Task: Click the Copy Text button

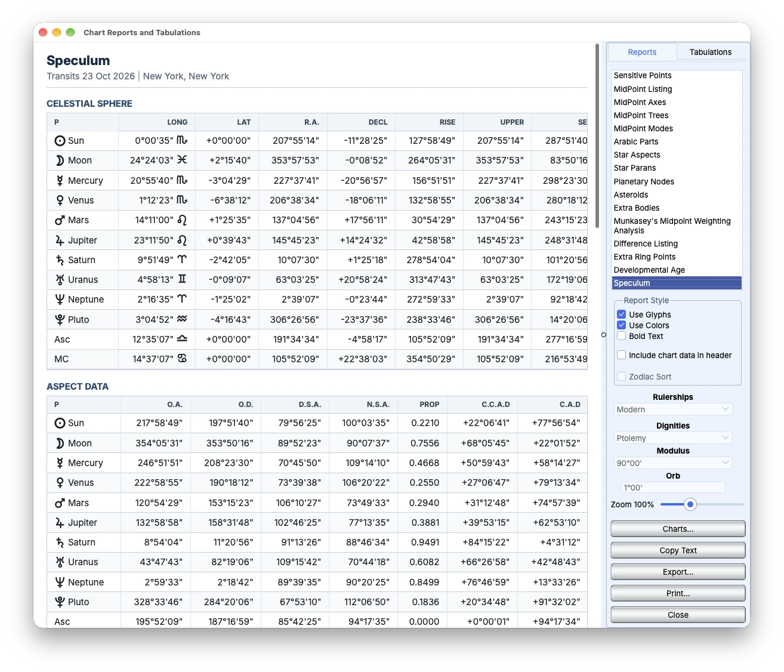Action: pos(678,550)
